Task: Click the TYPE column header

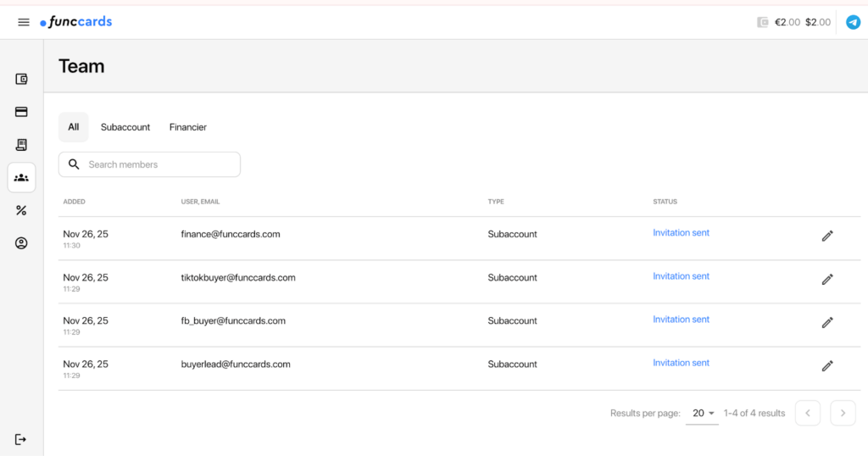Action: [496, 202]
